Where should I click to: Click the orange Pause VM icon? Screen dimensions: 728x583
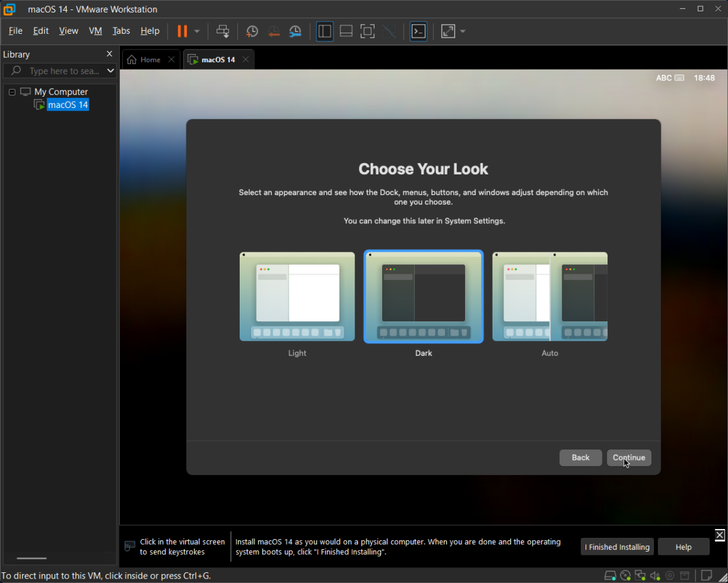[x=183, y=31]
